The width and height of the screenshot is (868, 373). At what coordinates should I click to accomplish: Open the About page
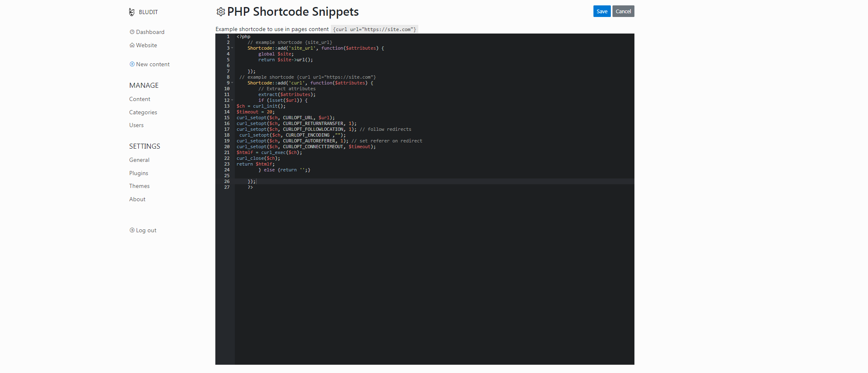tap(137, 199)
